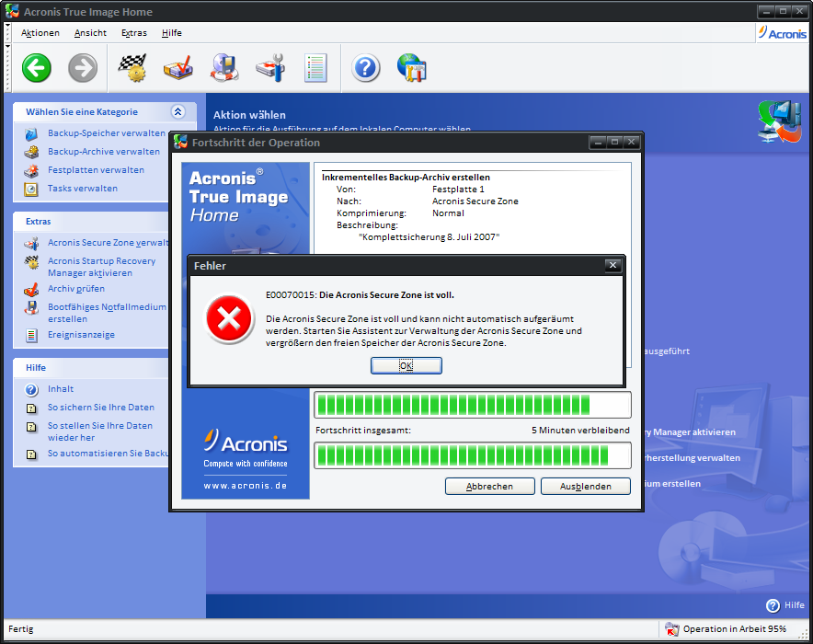Click the drive with red checkmark toolbar icon
Image resolution: width=813 pixels, height=644 pixels.
(x=177, y=68)
